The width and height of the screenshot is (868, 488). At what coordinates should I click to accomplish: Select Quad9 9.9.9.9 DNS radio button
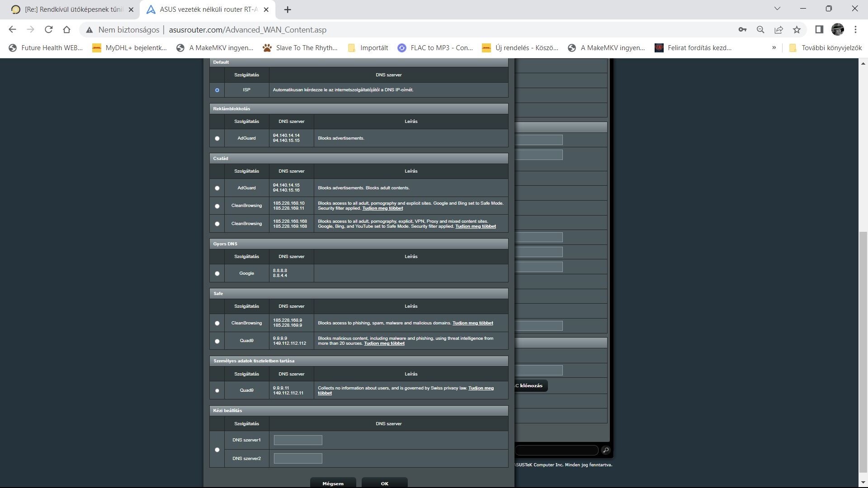click(x=217, y=341)
